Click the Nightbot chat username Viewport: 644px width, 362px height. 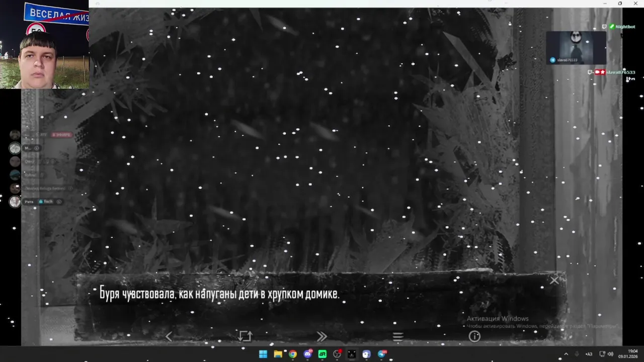(625, 27)
